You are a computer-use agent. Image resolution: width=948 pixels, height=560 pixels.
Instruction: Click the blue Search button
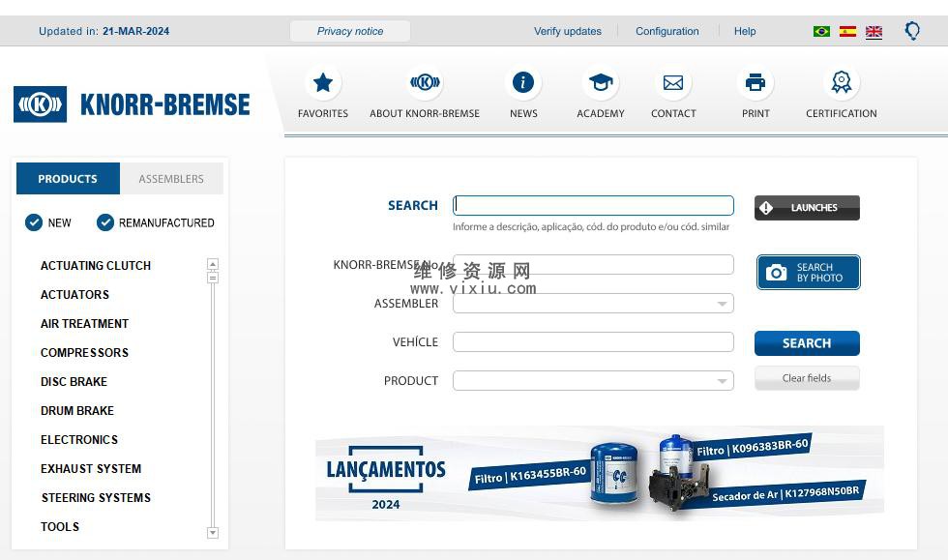click(x=807, y=343)
